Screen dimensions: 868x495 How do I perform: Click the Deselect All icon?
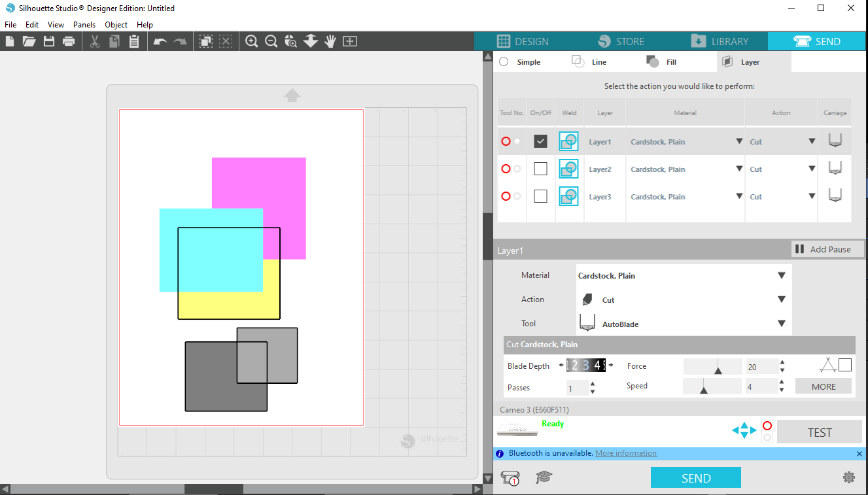click(226, 41)
